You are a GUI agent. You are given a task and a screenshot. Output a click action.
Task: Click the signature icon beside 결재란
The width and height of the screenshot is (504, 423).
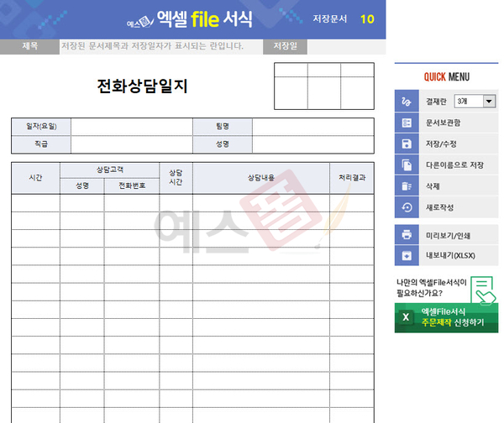click(407, 102)
